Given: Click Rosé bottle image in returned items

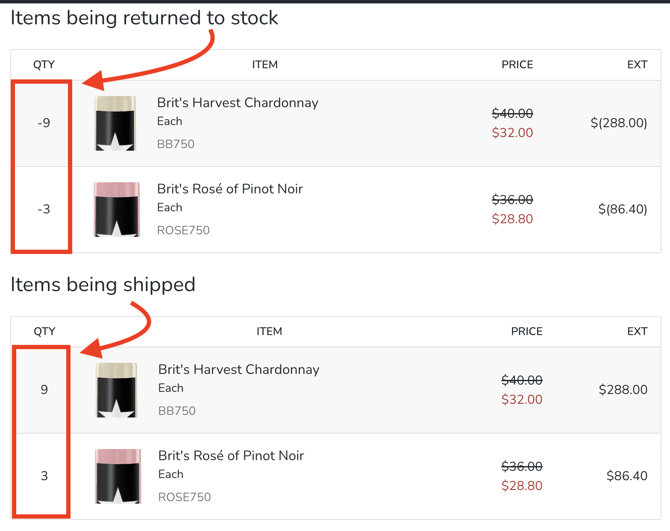Looking at the screenshot, I should click(116, 209).
